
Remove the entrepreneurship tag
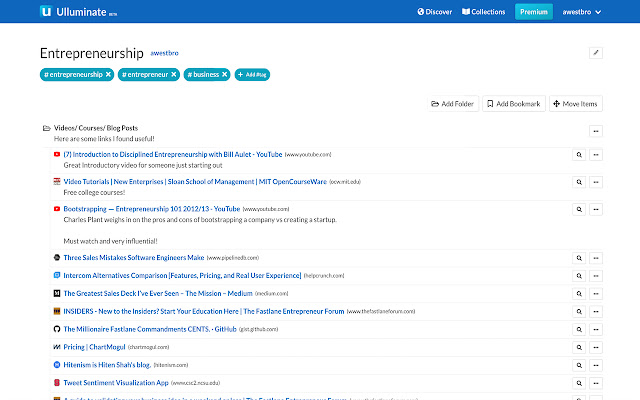click(108, 74)
